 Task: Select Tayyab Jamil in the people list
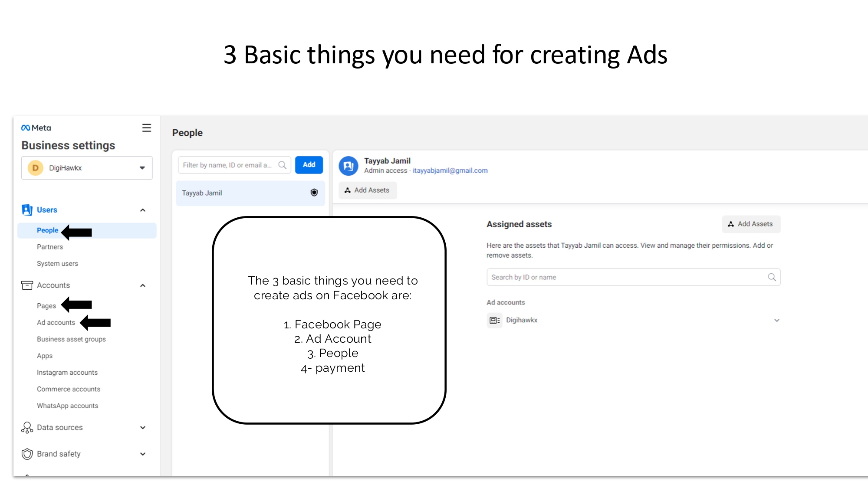click(250, 193)
